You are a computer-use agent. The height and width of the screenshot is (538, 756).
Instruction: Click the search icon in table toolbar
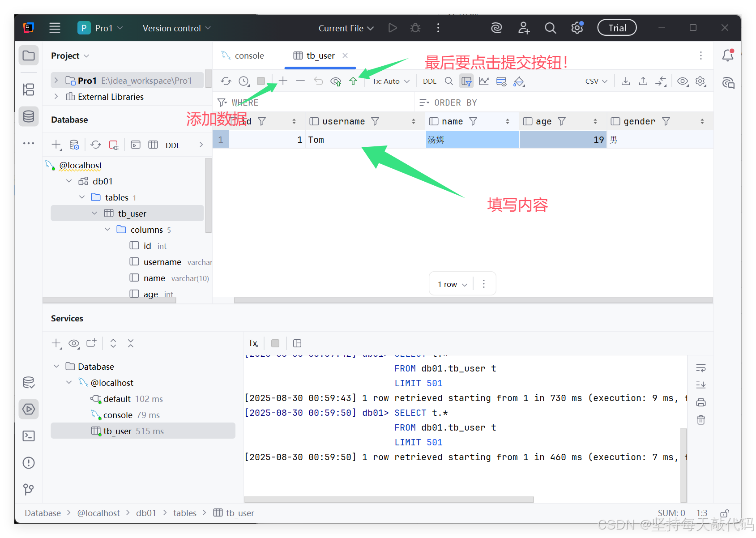(449, 81)
